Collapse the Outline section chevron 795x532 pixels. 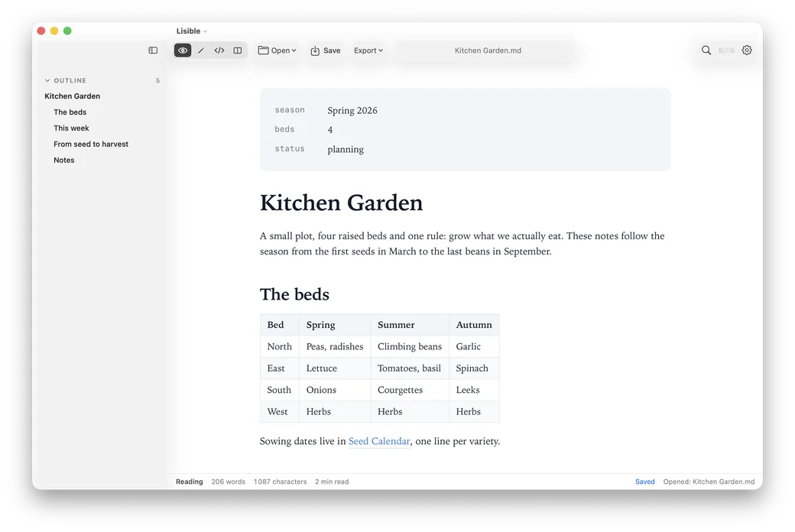pyautogui.click(x=47, y=80)
